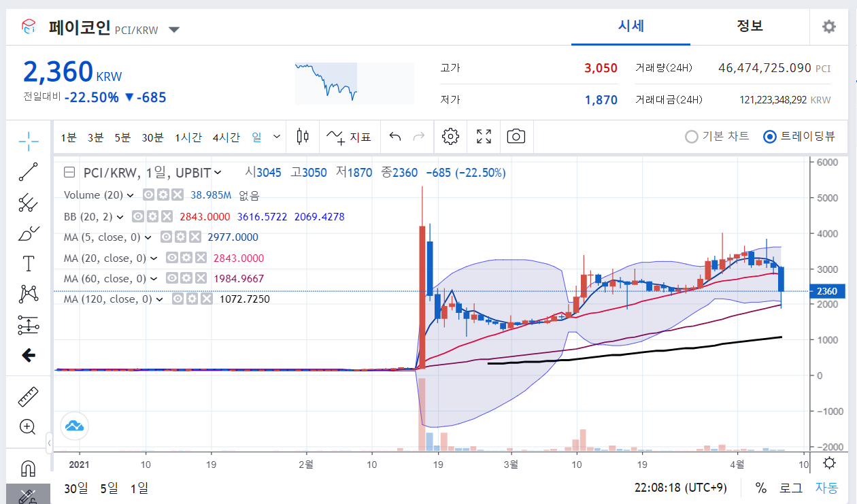Redo the last chart action
857x504 pixels.
419,136
